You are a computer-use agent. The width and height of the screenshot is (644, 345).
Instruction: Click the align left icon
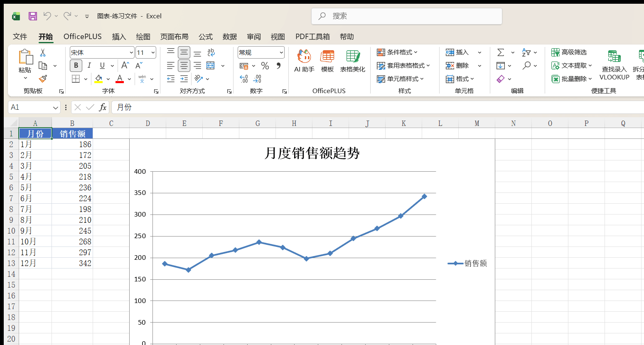pos(171,66)
